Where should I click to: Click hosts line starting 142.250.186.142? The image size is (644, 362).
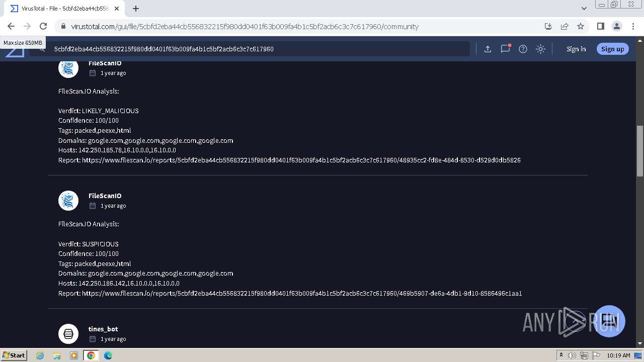[x=119, y=283]
